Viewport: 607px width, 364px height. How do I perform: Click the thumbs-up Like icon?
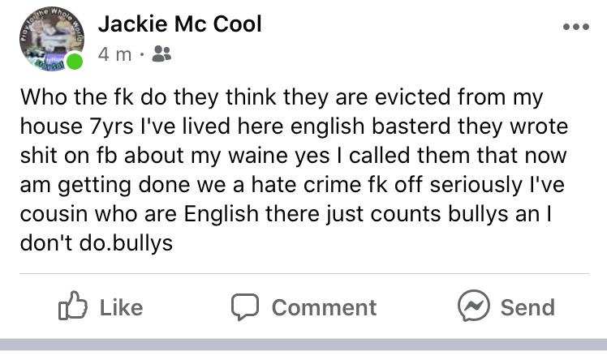coord(71,307)
